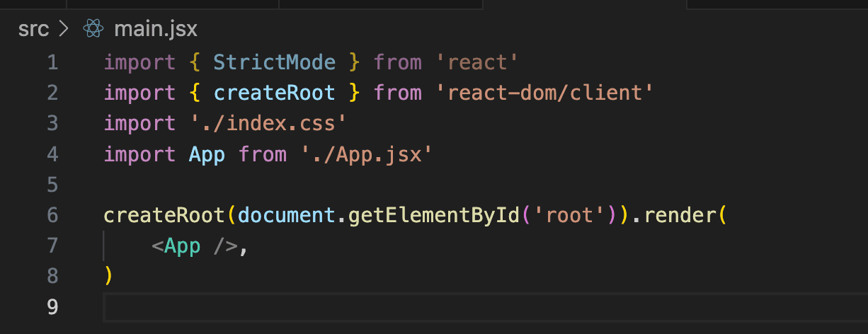868x334 pixels.
Task: Click line number 3 in the gutter
Action: (52, 123)
